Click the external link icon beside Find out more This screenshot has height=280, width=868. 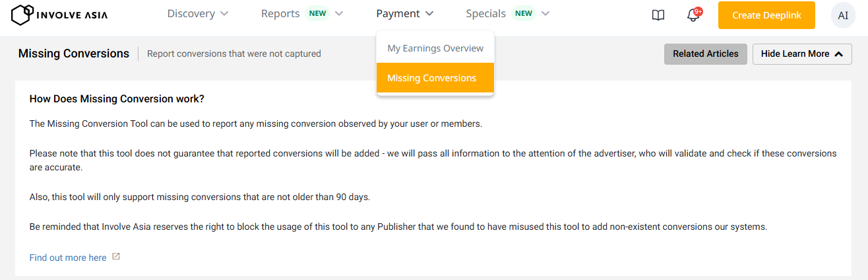116,257
